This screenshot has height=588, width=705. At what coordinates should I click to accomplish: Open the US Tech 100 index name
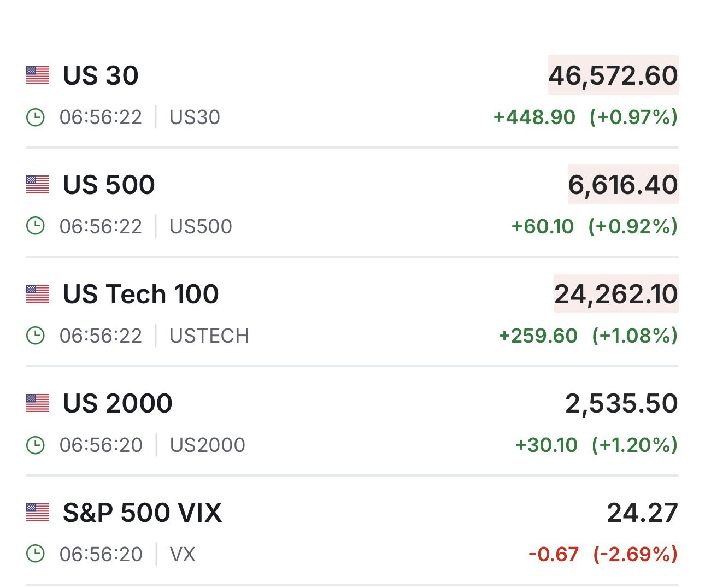point(140,294)
